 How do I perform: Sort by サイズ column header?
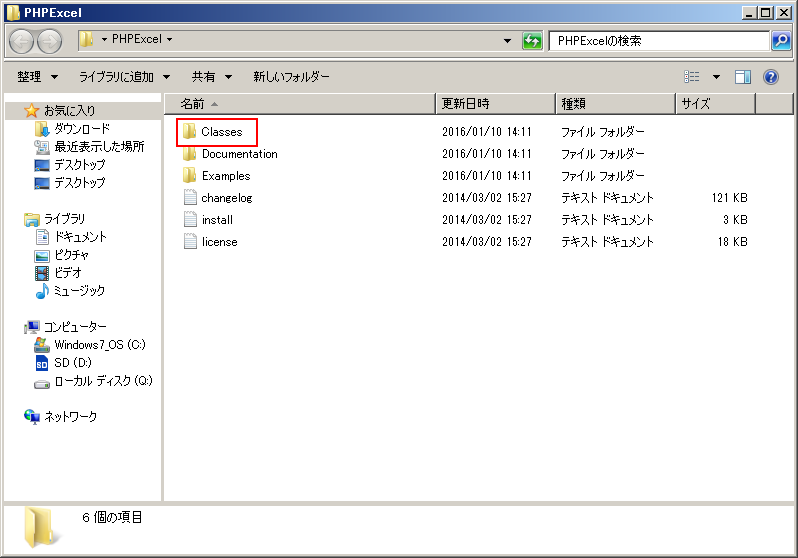pos(716,104)
